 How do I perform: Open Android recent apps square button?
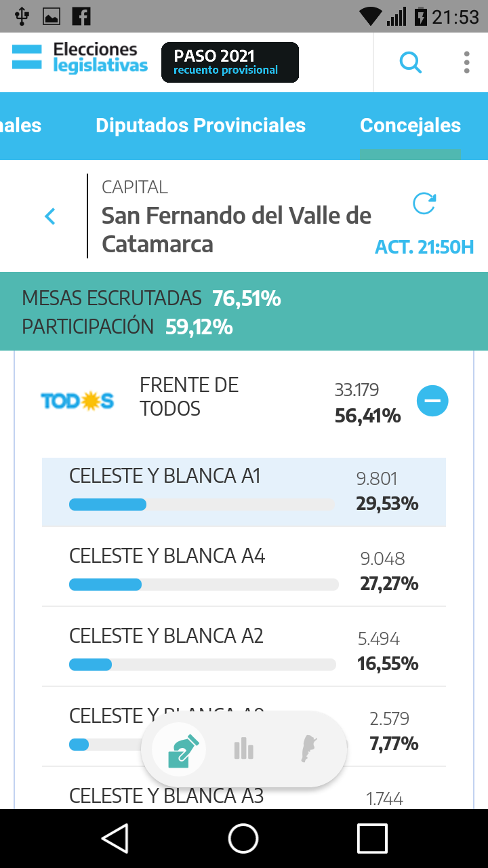372,839
